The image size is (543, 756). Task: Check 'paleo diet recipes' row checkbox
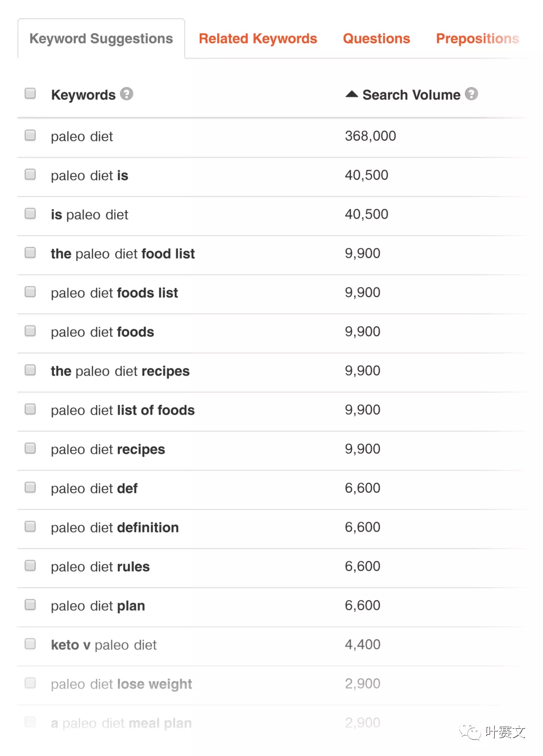30,448
